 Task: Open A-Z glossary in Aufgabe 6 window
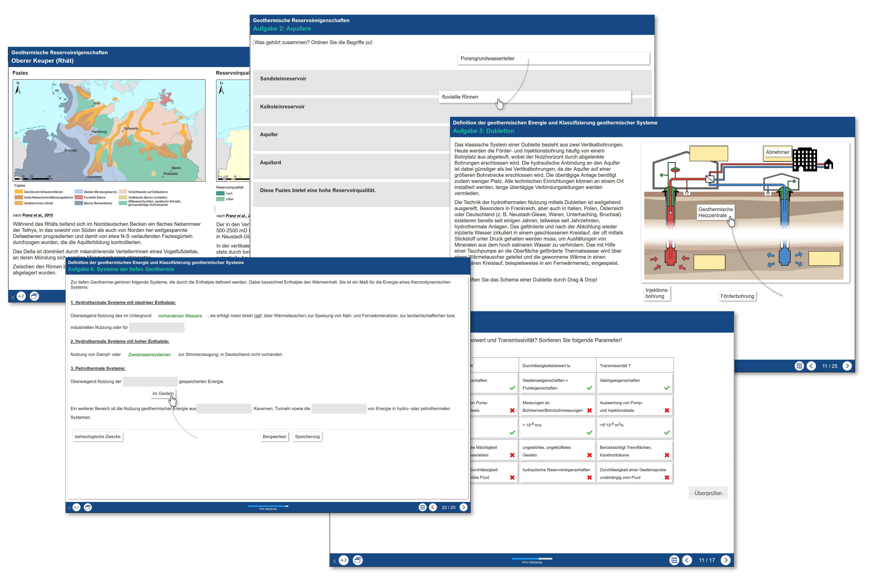76,507
